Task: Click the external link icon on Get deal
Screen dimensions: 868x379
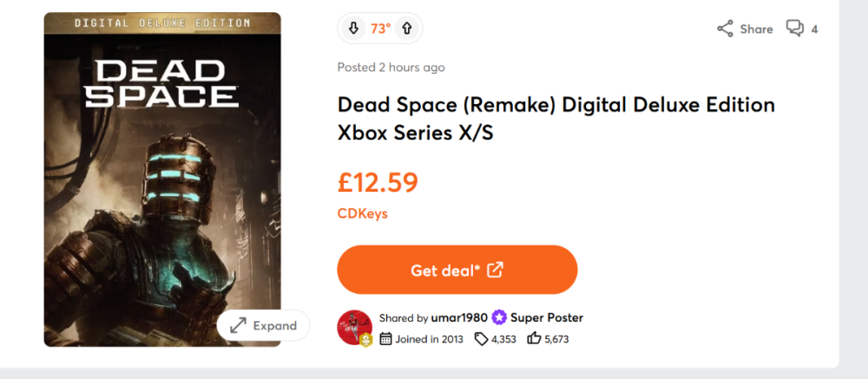Action: pos(495,270)
